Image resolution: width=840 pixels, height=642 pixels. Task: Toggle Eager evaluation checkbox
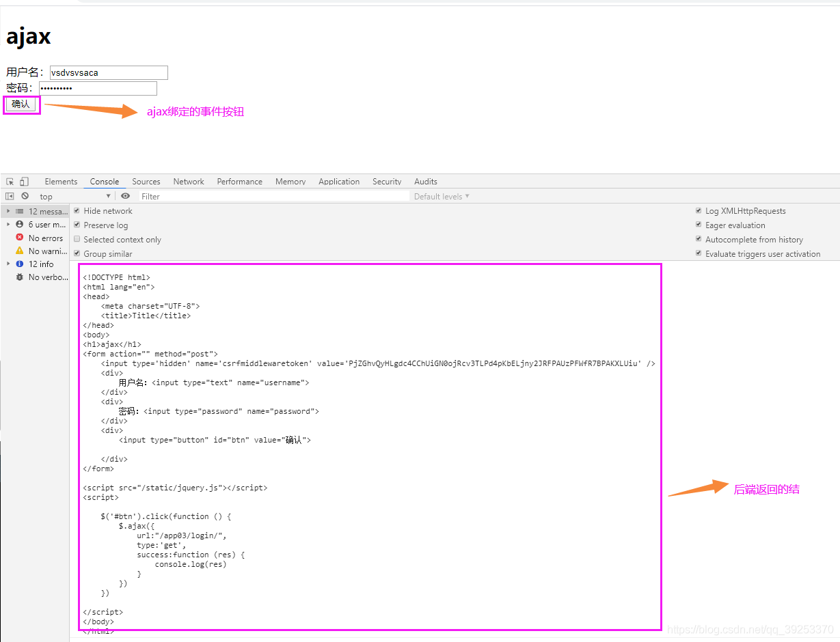point(699,225)
